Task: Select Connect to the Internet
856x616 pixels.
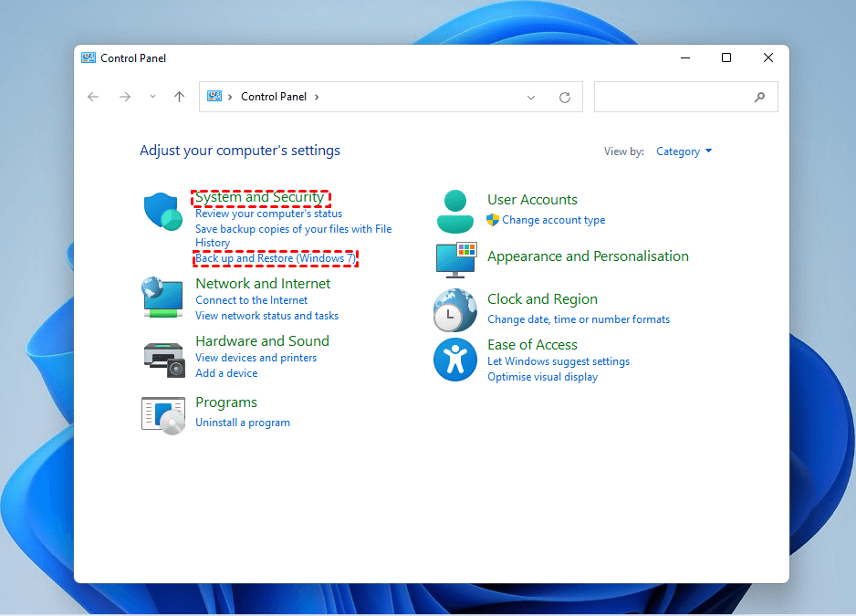Action: 252,300
